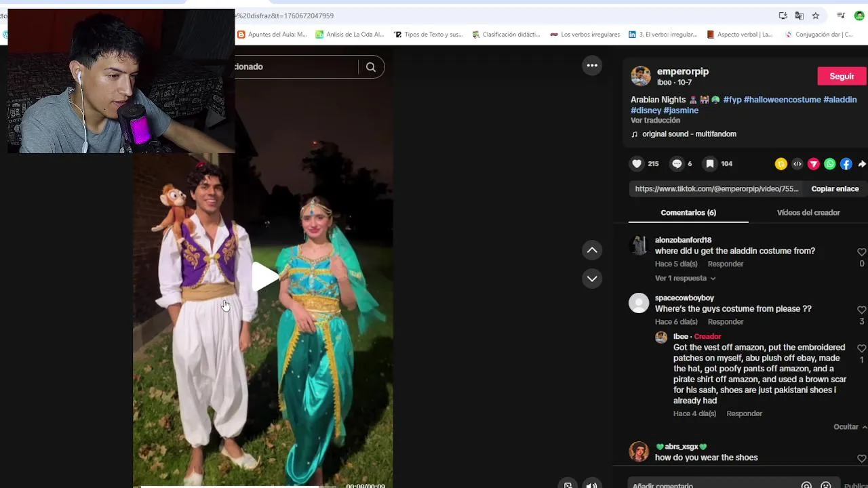Open 'Clasificación didácti...' bookmark
Image resolution: width=868 pixels, height=488 pixels.
[x=506, y=35]
